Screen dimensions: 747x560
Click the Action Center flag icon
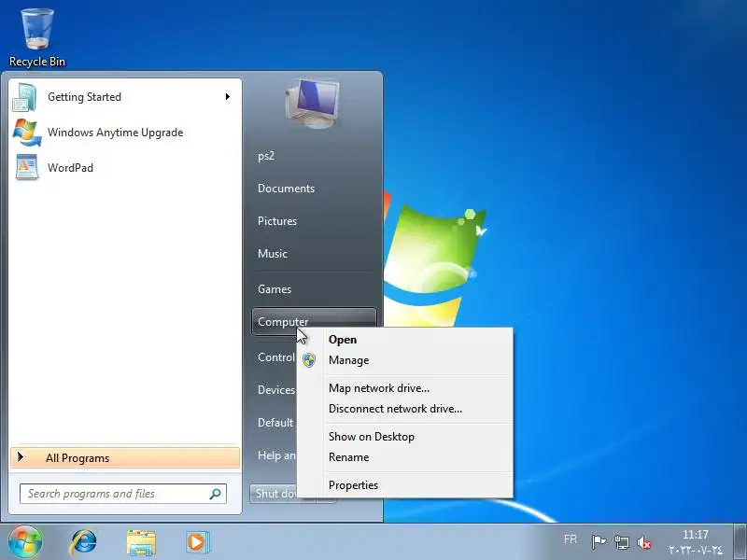[x=599, y=542]
